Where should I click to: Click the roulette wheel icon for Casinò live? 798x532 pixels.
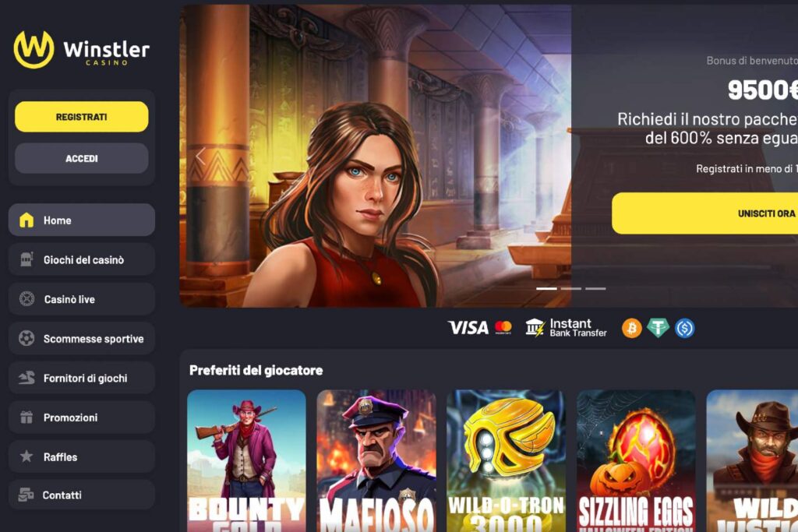click(26, 298)
